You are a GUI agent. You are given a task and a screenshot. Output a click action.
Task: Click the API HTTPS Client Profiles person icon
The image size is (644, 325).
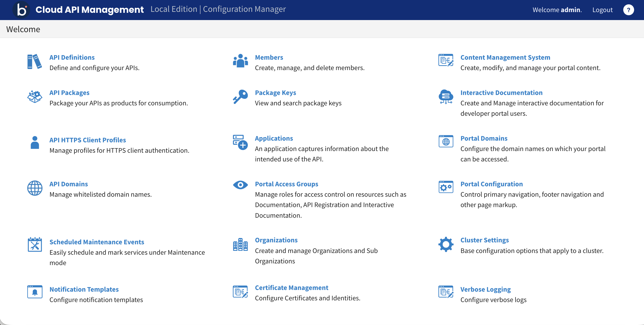(35, 143)
